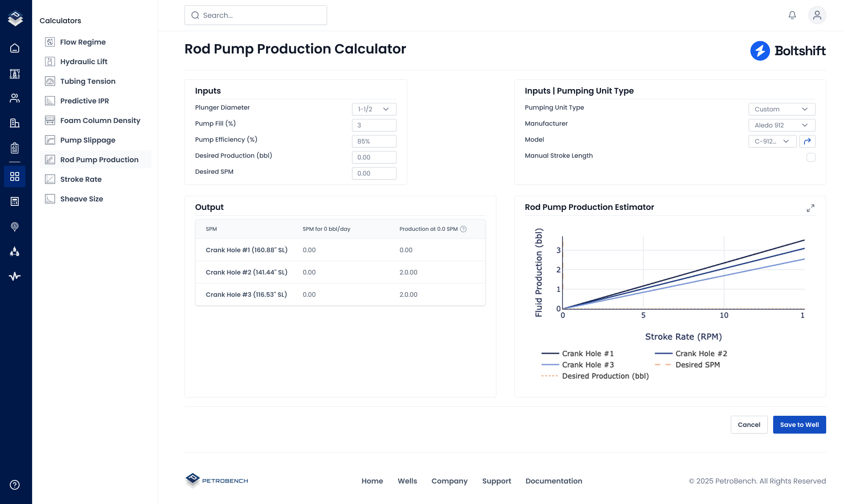The image size is (844, 504).
Task: Open the Stroke Rate calculator
Action: tap(81, 179)
